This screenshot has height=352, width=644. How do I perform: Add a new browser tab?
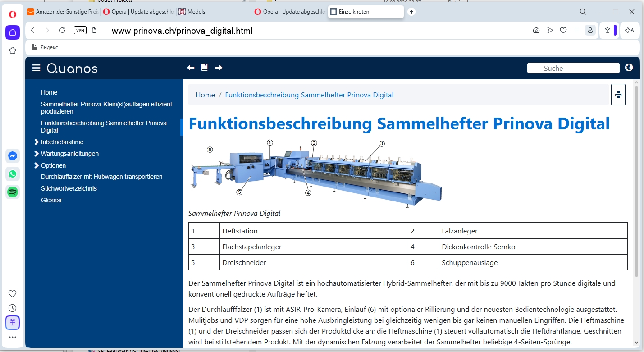[411, 12]
